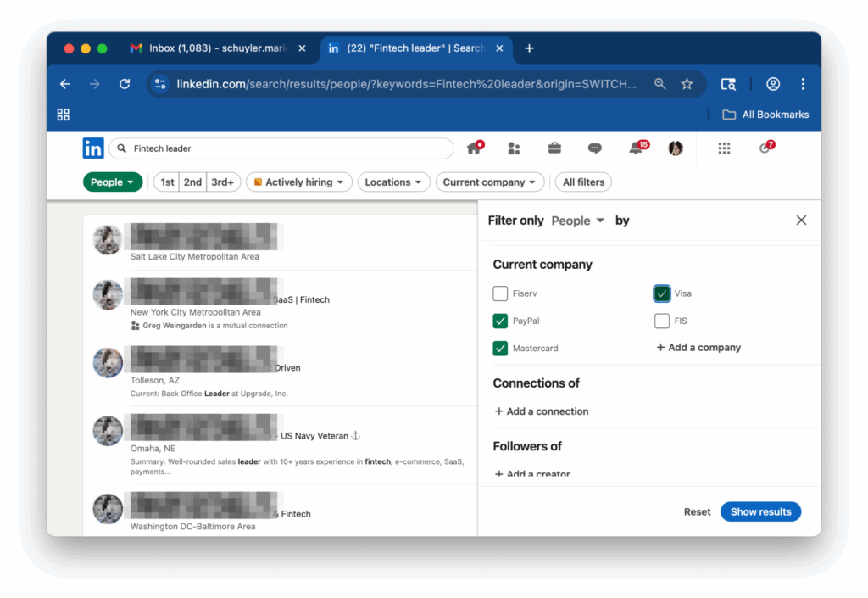
Task: Select the 2nd degree connections filter
Action: coord(192,182)
